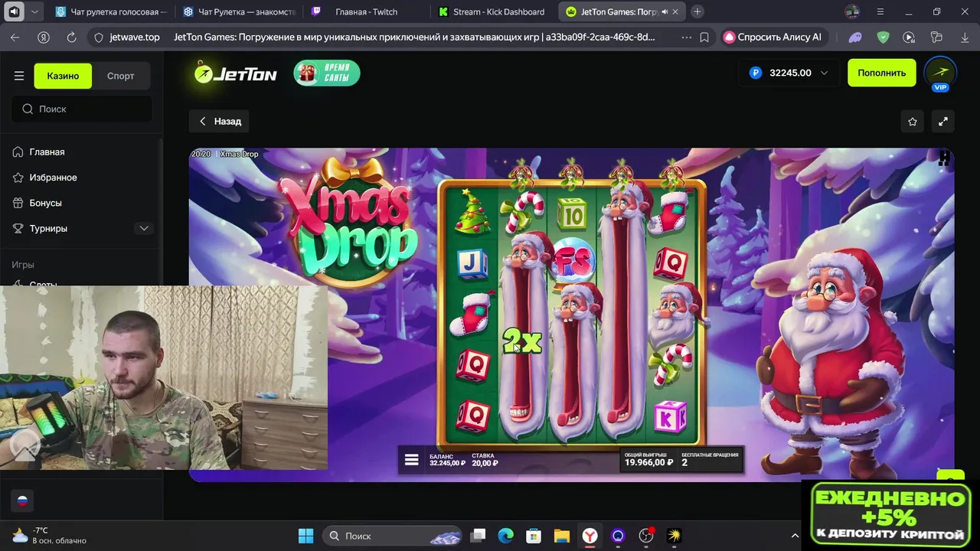
Task: Click the JetTon logo
Action: point(234,73)
